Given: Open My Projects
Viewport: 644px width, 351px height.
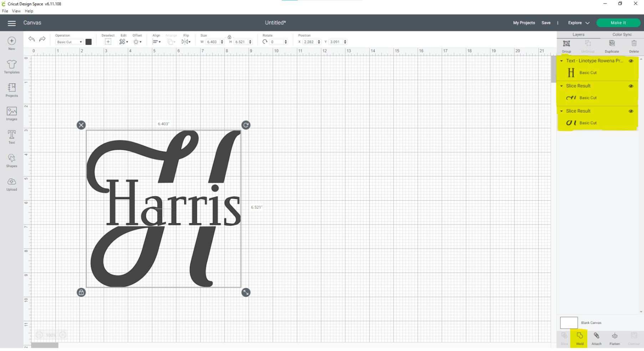Looking at the screenshot, I should coord(524,22).
